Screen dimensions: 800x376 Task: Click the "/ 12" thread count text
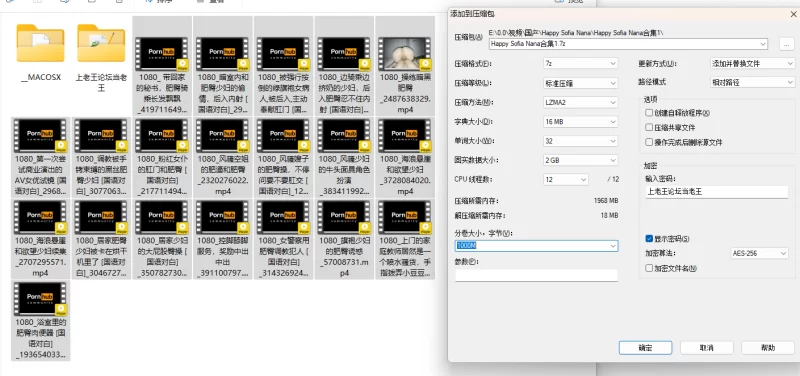[613, 180]
